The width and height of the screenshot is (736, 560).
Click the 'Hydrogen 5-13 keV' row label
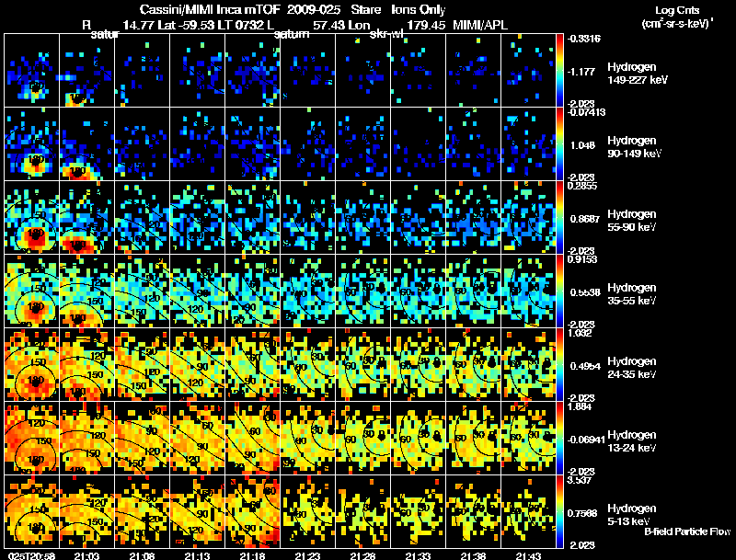632,515
